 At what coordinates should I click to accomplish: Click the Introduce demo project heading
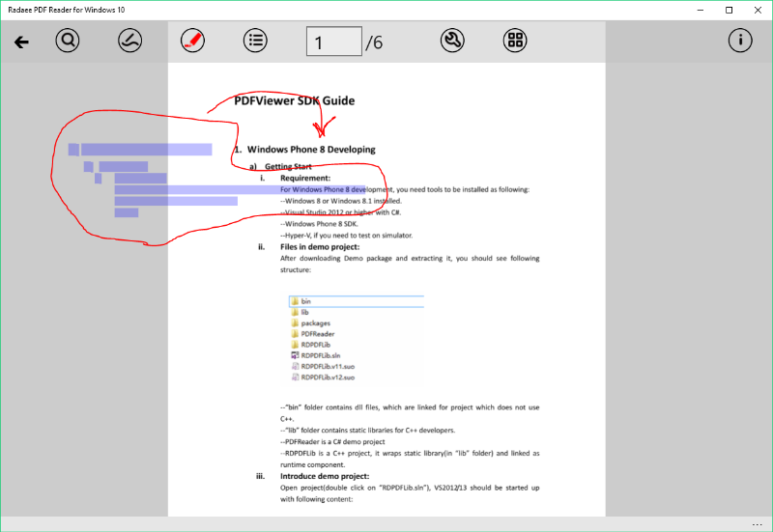324,476
